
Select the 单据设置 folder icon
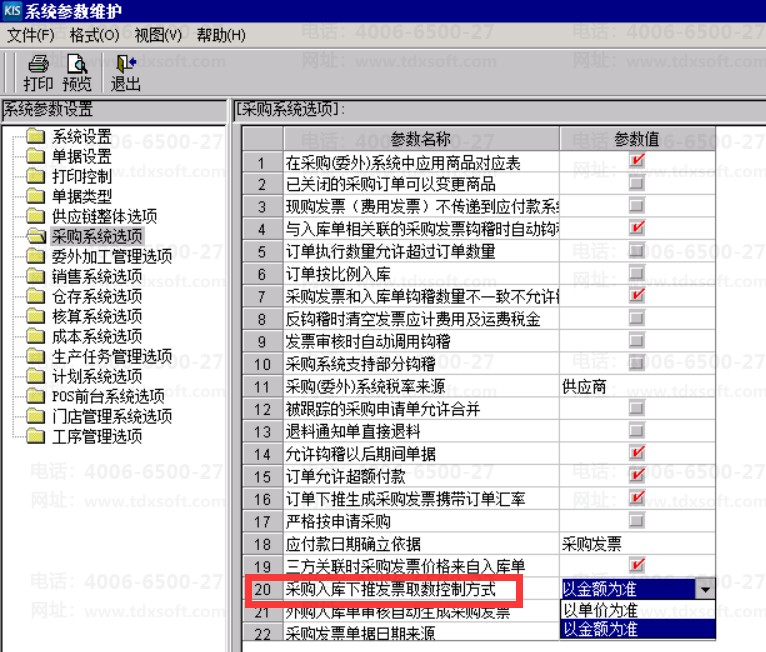35,156
